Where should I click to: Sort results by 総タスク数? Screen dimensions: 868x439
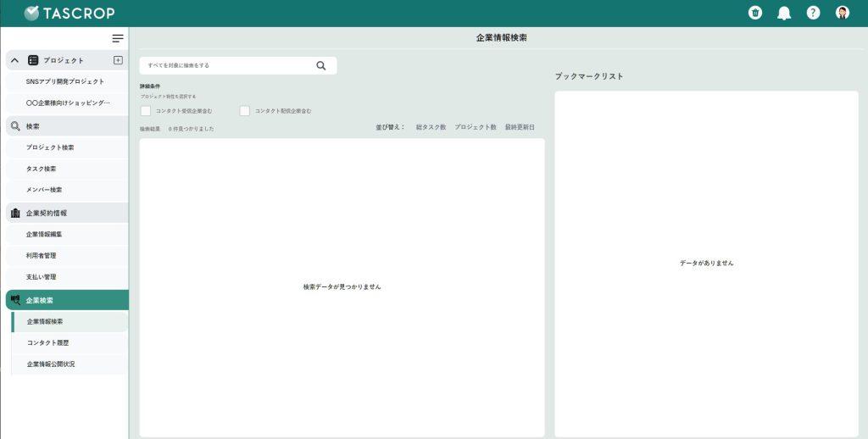click(x=431, y=127)
